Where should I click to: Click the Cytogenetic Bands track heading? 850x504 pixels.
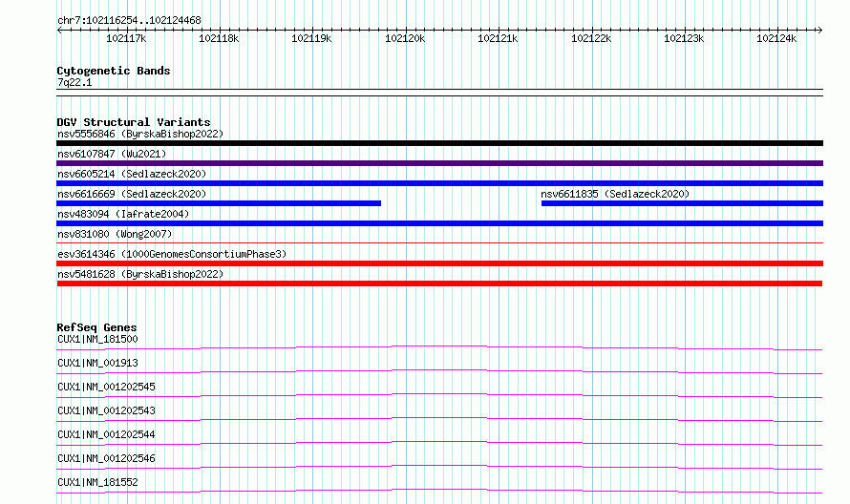114,71
